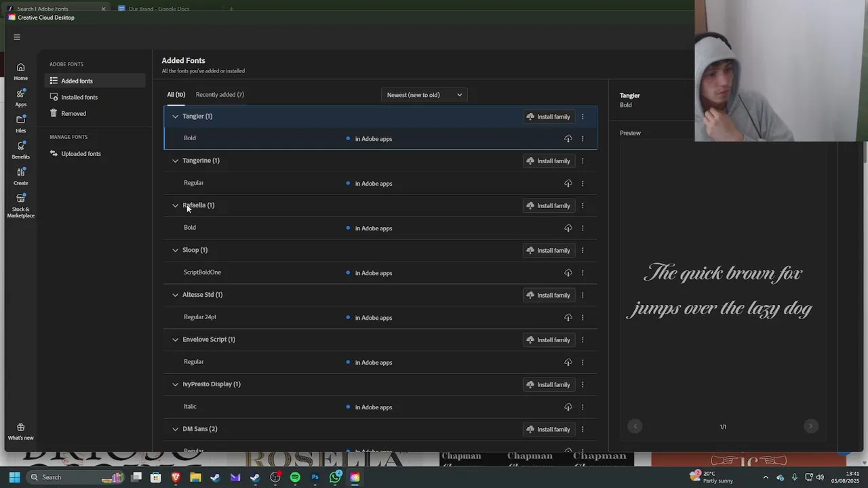
Task: Install Sloop ScriptBoldOne cloud icon
Action: 568,273
